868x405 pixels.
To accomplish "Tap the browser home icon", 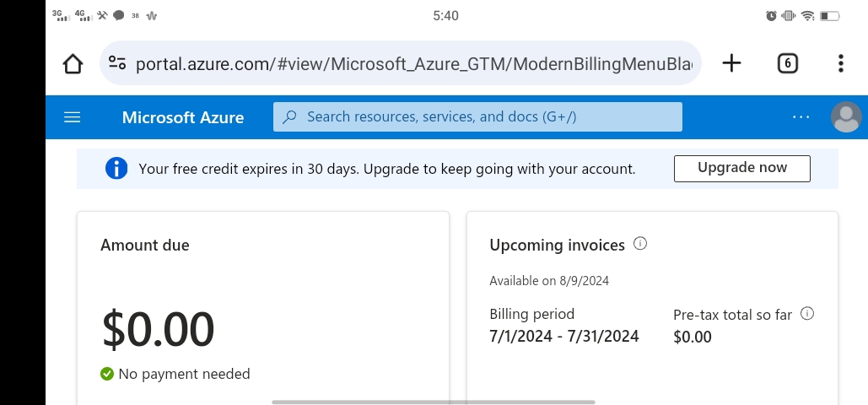I will [73, 64].
